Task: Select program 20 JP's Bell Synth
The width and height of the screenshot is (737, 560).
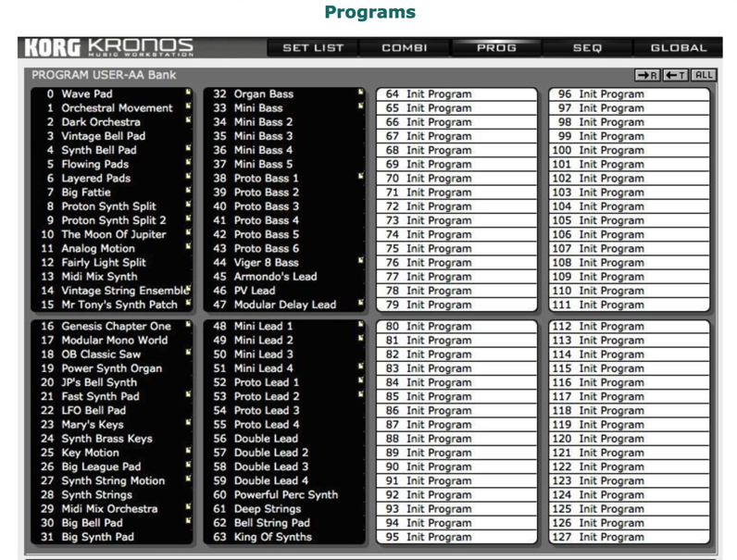Action: point(112,382)
